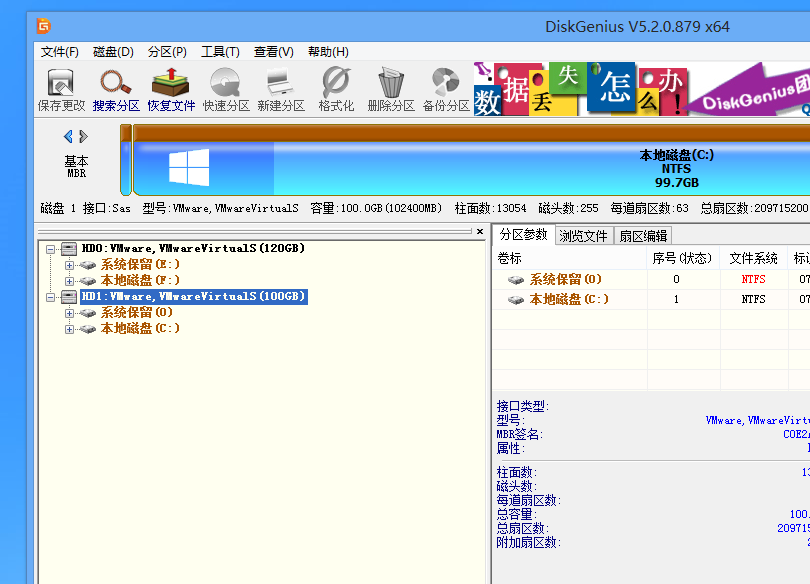Click the 序号(状态) column header
The image size is (810, 584).
(x=683, y=258)
